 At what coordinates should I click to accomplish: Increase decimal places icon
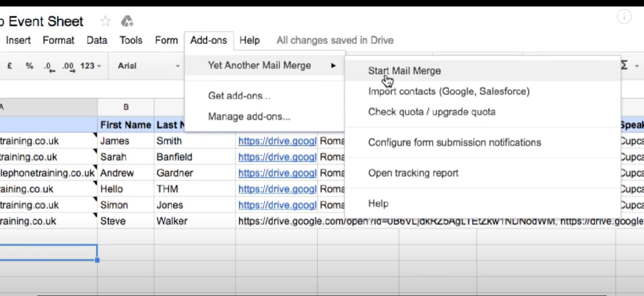click(69, 66)
